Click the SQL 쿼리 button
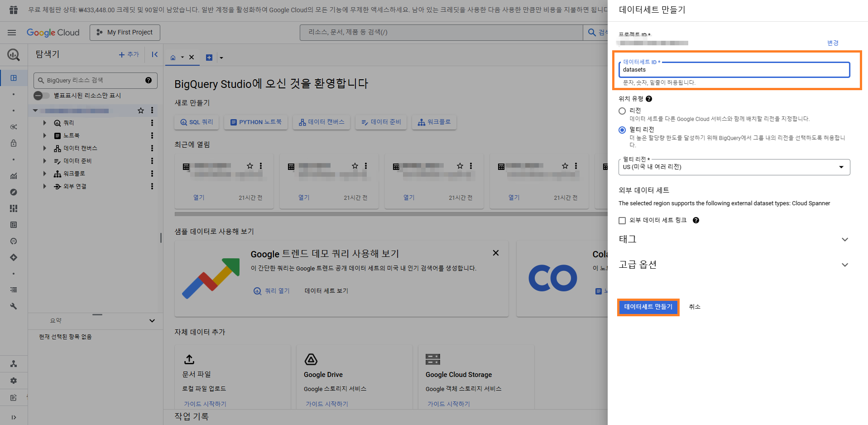868x425 pixels. pyautogui.click(x=197, y=122)
